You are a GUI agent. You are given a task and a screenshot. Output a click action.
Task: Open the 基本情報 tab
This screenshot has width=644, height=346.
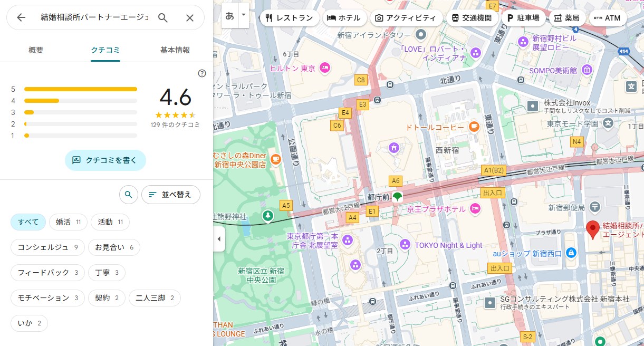(175, 50)
